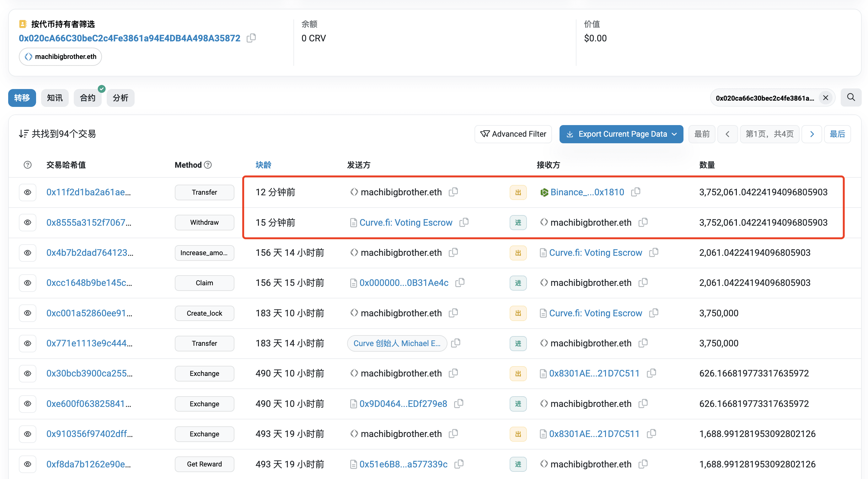Open Advanced Filter
Screen dimensions: 868x479
[x=513, y=134]
